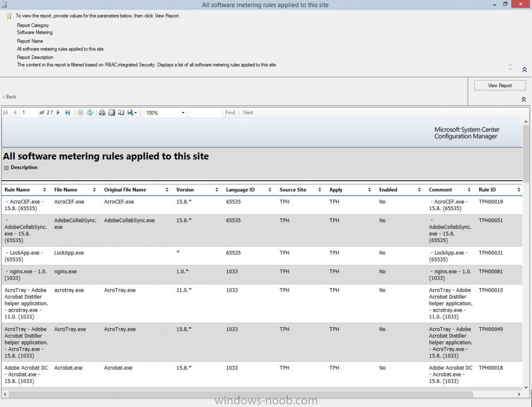Click the File Name cell AdobeCollabSync.exe
Viewport: 532px width, 407px height.
(75, 223)
